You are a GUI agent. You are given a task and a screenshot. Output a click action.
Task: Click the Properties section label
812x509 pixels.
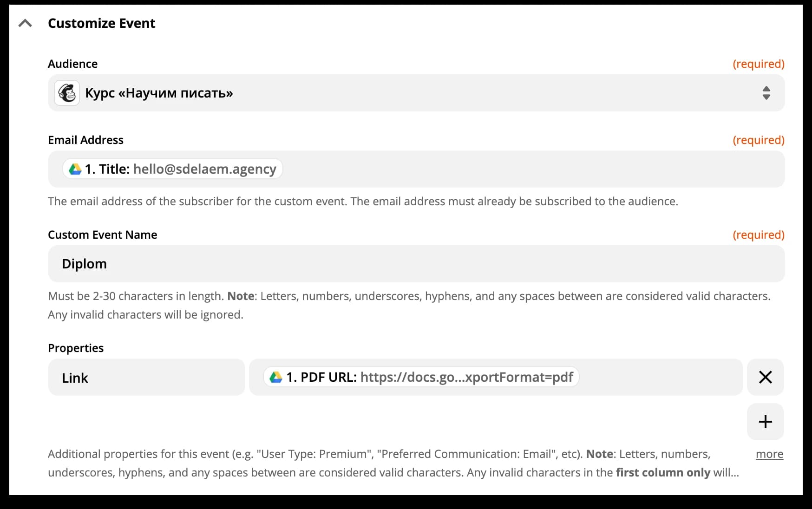point(76,348)
